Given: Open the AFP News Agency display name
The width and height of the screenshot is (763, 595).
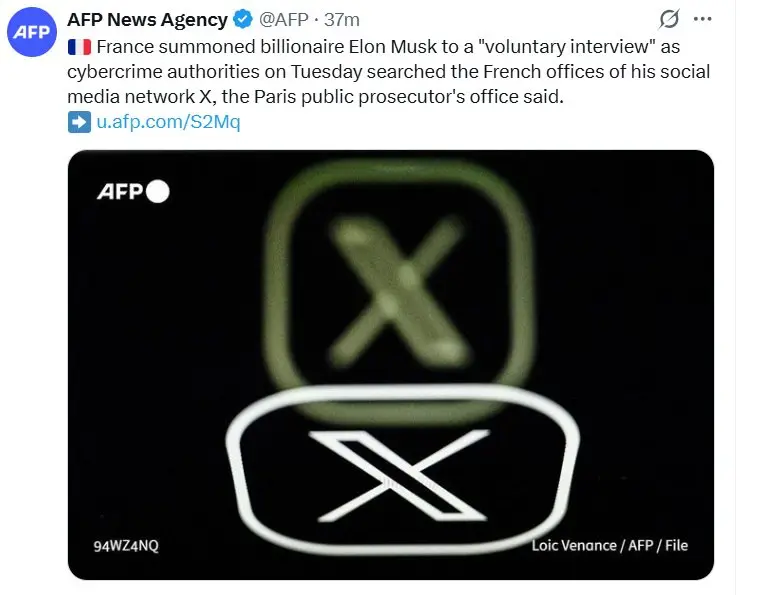Looking at the screenshot, I should click(x=147, y=19).
